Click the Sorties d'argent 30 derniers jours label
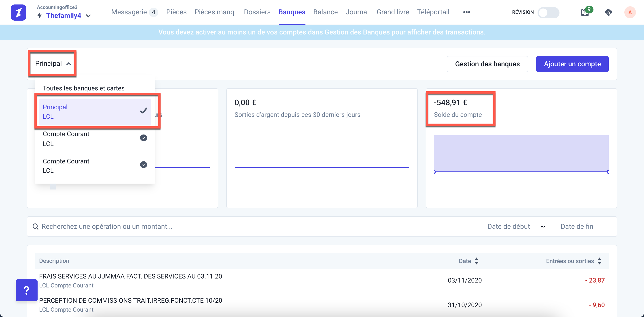Screen dimensions: 644x317 pyautogui.click(x=297, y=115)
